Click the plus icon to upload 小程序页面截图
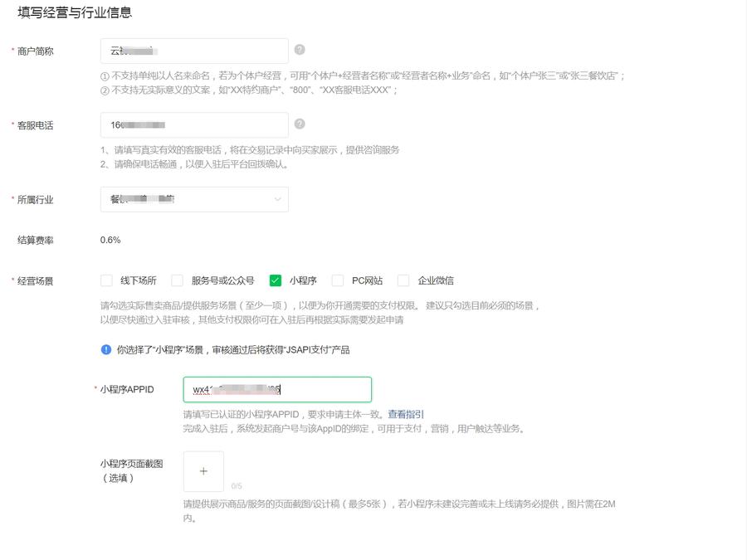 click(x=203, y=471)
